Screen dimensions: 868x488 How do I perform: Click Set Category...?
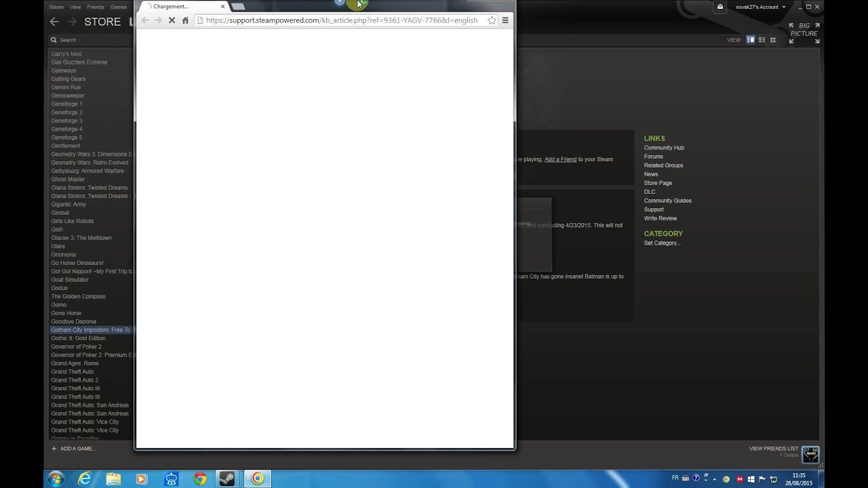coord(663,243)
